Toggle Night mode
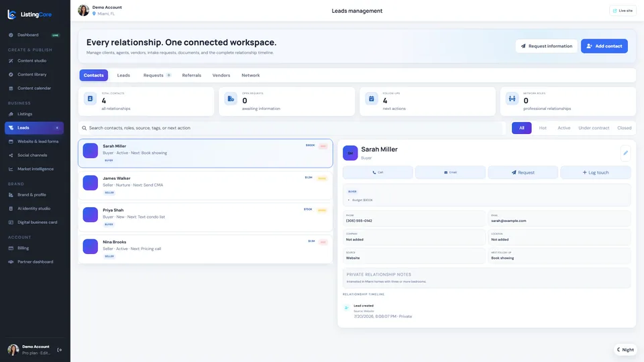 pyautogui.click(x=625, y=350)
